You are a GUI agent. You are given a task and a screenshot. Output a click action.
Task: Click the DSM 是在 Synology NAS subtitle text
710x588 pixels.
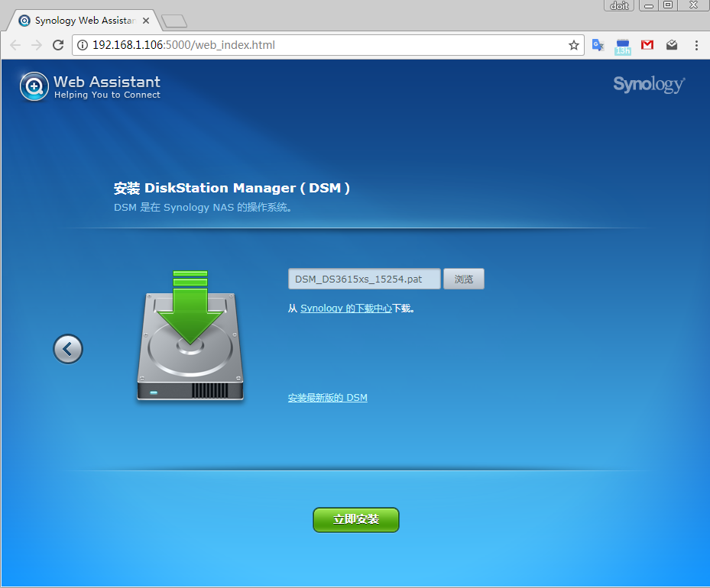point(203,208)
